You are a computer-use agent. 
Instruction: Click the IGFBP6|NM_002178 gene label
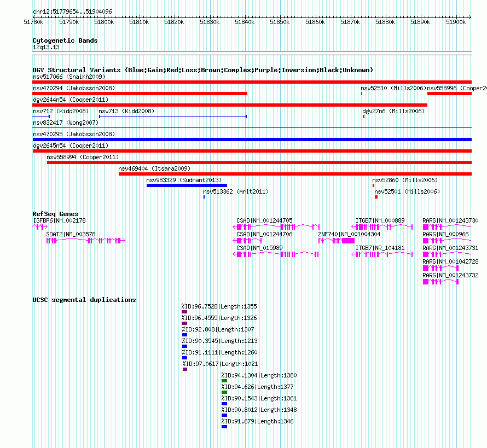[59, 221]
